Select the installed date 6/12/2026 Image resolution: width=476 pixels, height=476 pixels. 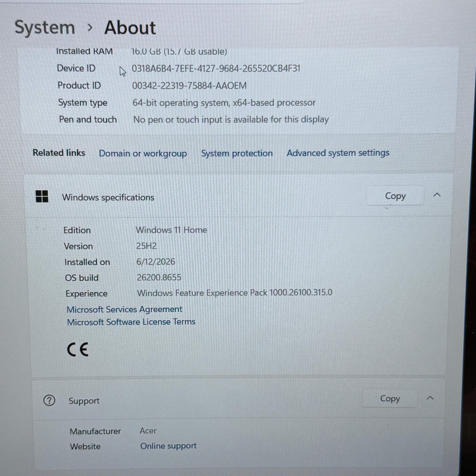[x=156, y=262]
